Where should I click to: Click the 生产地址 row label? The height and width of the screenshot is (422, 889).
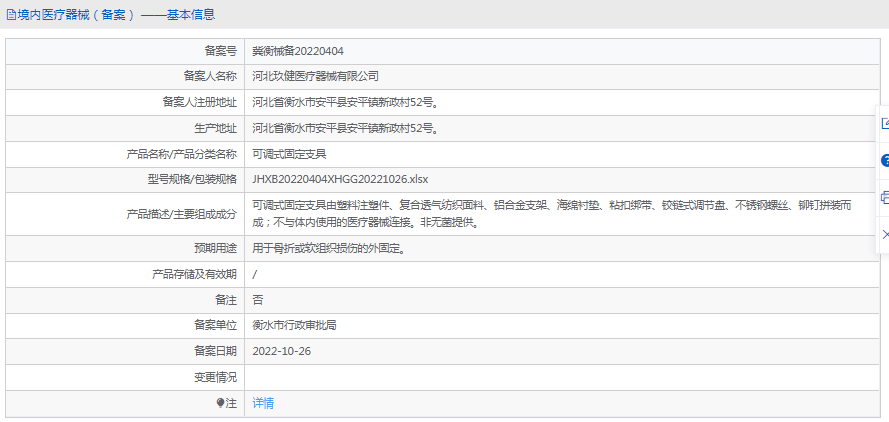(x=215, y=128)
